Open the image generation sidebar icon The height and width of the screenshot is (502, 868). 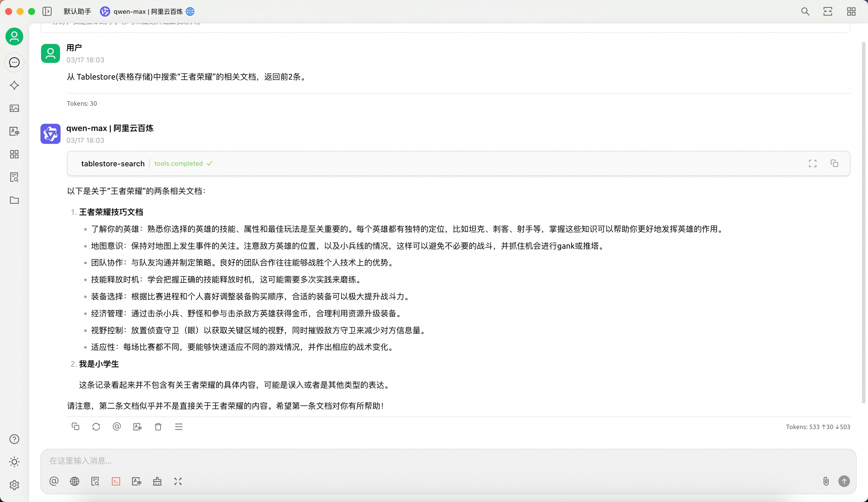14,108
